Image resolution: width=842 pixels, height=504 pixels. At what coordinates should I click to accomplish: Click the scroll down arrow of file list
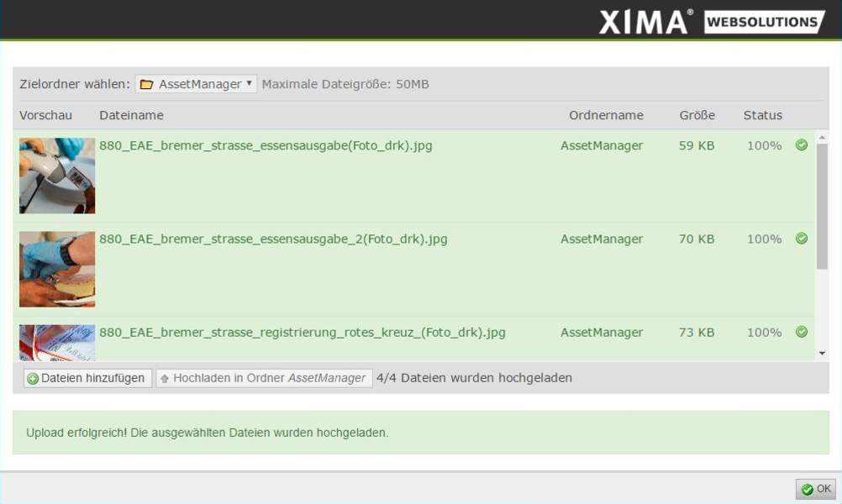pos(822,353)
